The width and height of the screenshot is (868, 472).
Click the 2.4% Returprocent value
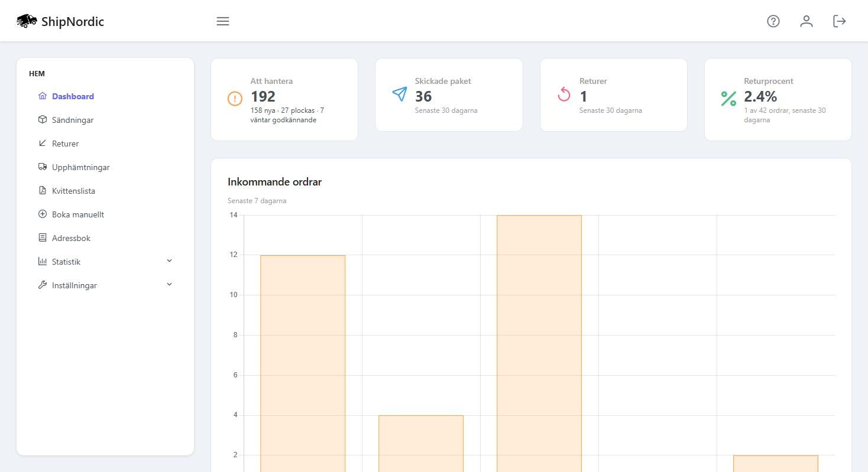(760, 96)
